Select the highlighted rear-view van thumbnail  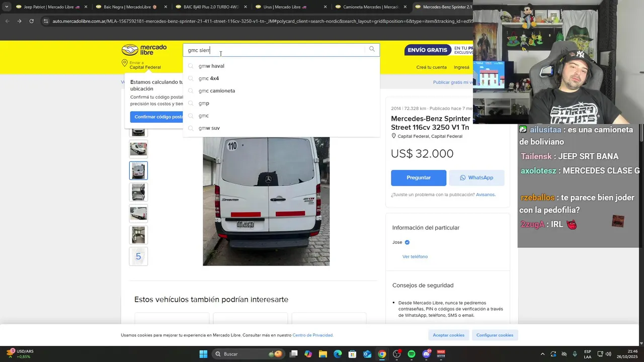[x=138, y=170]
